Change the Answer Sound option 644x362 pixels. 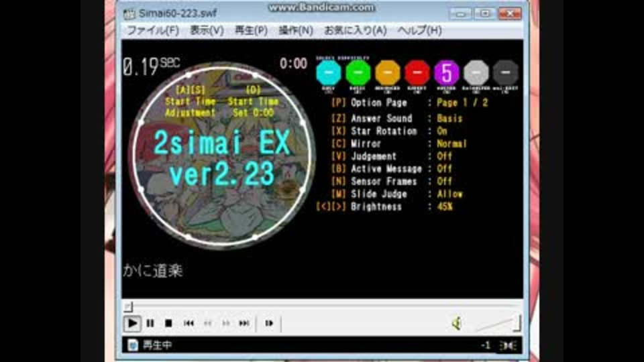click(x=396, y=119)
